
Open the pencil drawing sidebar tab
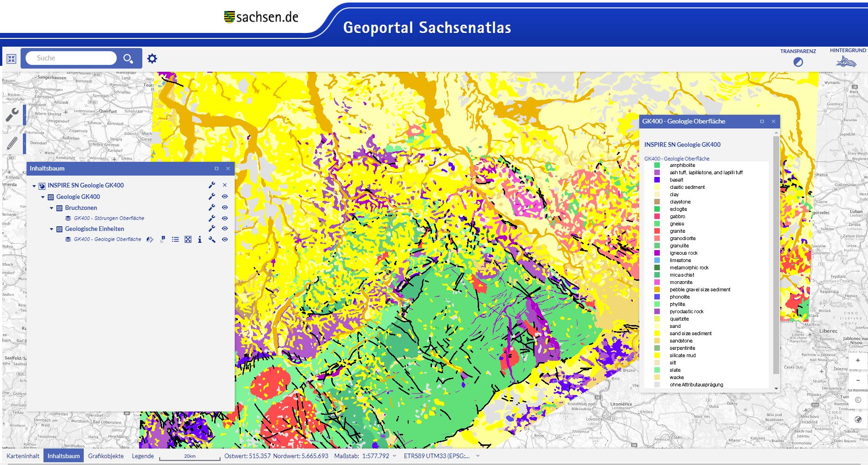coord(12,144)
